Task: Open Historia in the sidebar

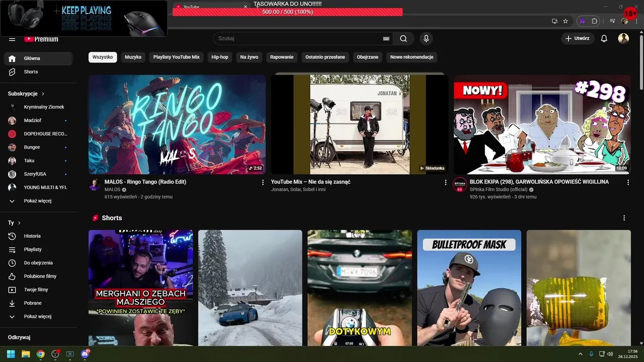Action: (38, 236)
